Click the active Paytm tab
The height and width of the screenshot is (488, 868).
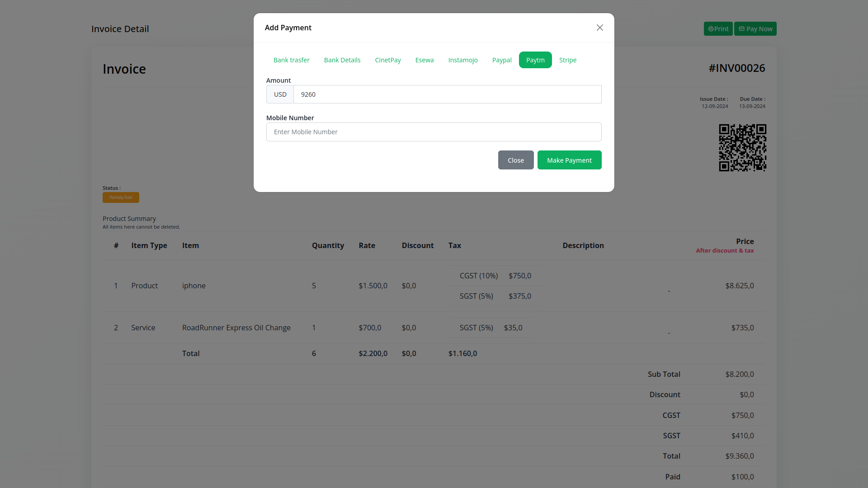click(535, 60)
